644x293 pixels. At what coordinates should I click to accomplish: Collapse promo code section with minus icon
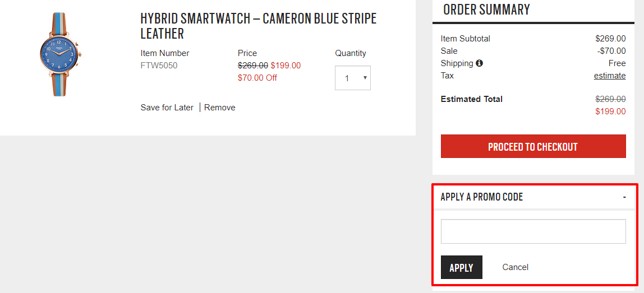624,197
